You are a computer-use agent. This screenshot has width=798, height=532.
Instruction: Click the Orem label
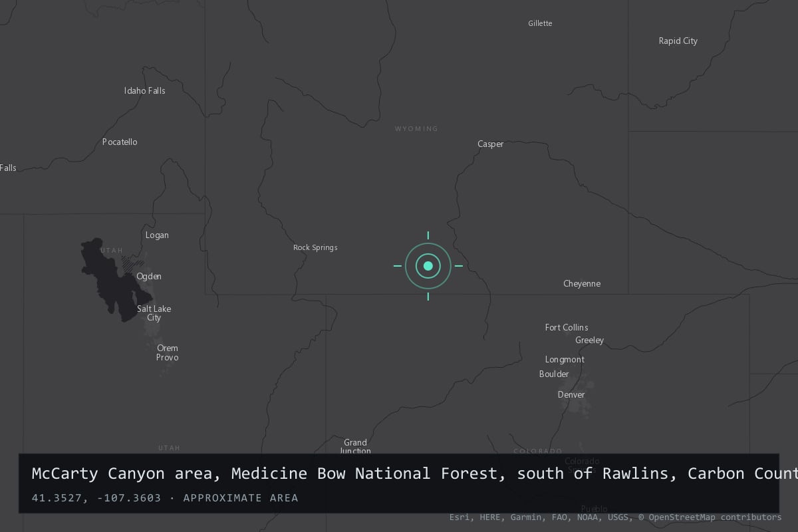click(168, 348)
